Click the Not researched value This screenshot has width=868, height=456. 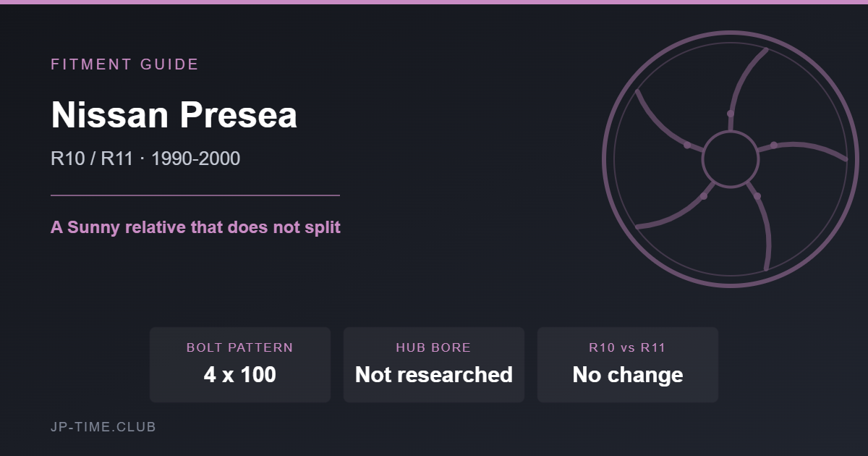434,375
